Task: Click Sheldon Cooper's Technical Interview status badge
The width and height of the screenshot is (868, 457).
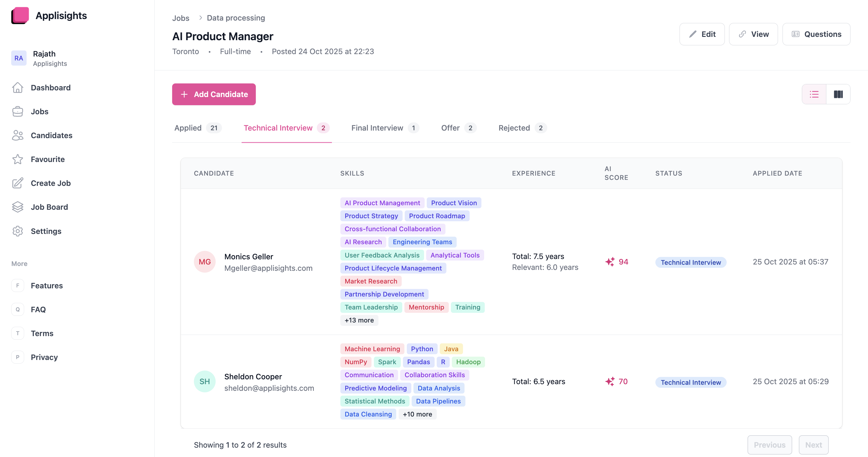Action: coord(690,382)
